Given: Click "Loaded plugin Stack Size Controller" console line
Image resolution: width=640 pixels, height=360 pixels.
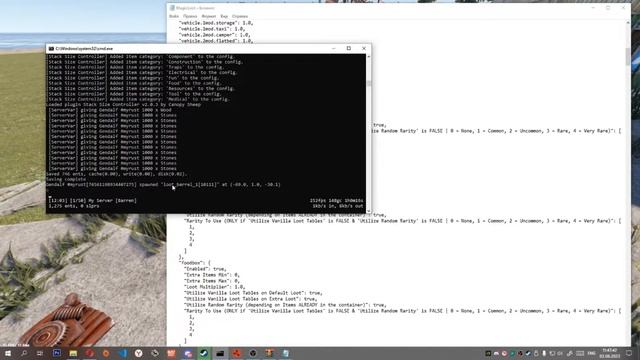Looking at the screenshot, I should 124,104.
